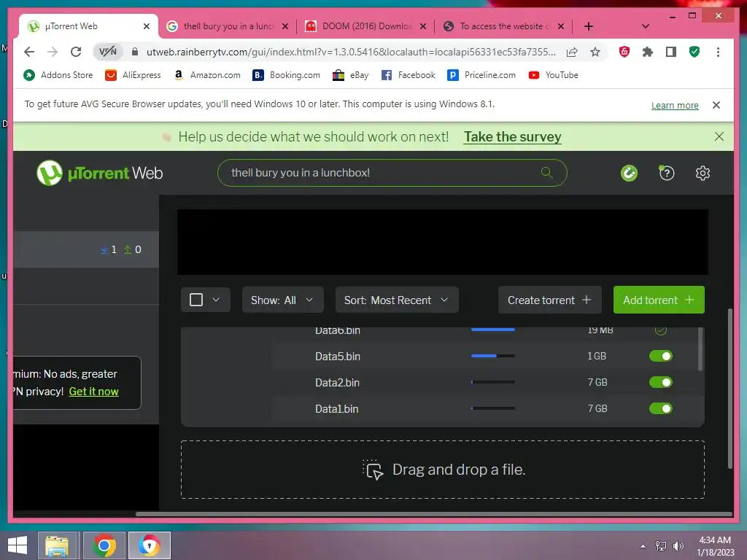The height and width of the screenshot is (560, 747).
Task: Click the Learn more link
Action: (x=675, y=105)
